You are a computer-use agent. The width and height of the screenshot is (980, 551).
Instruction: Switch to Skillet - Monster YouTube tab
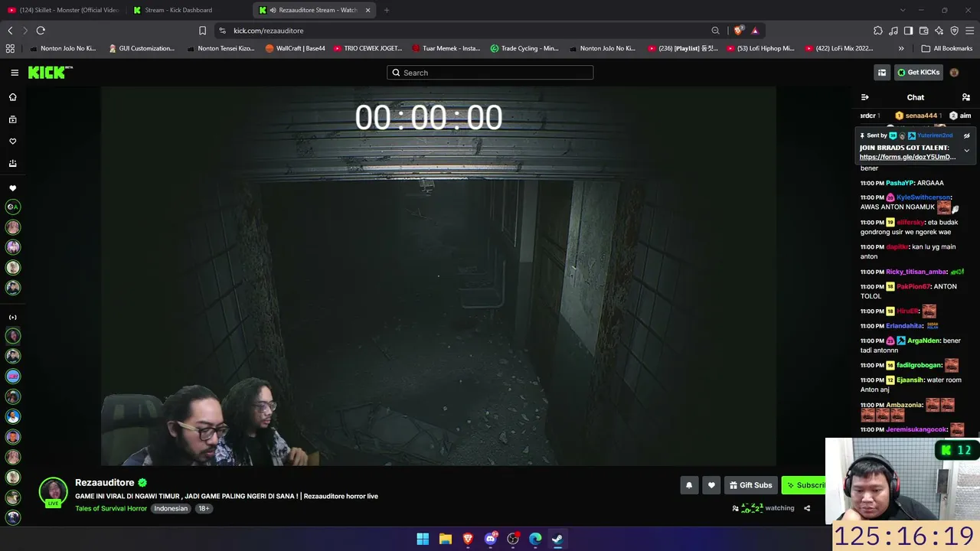coord(63,10)
